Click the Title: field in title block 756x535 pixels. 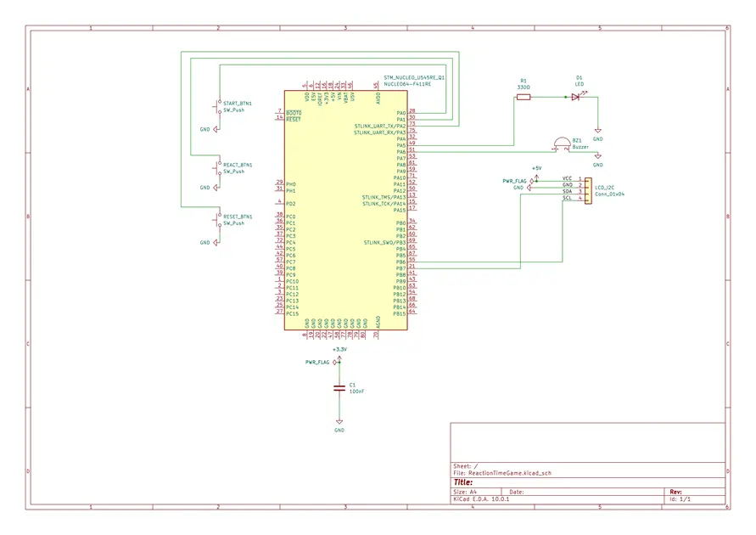463,482
